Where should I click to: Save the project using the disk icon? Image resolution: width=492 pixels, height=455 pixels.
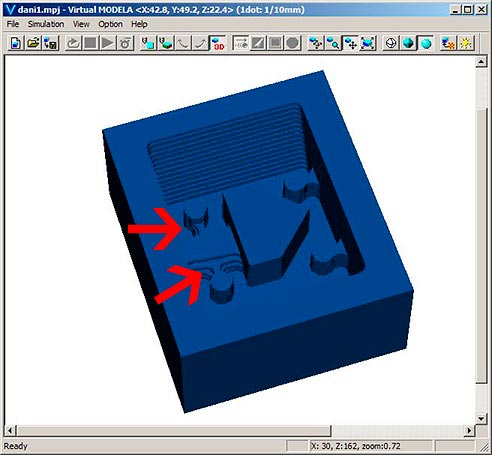[x=50, y=43]
